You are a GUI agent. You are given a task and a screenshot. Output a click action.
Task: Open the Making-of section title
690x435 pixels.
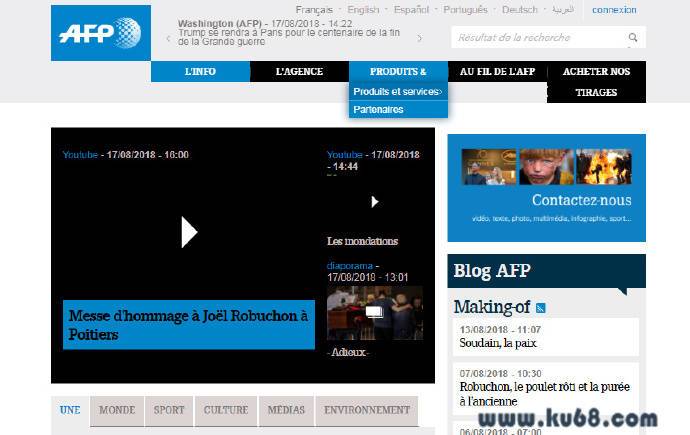pyautogui.click(x=492, y=307)
